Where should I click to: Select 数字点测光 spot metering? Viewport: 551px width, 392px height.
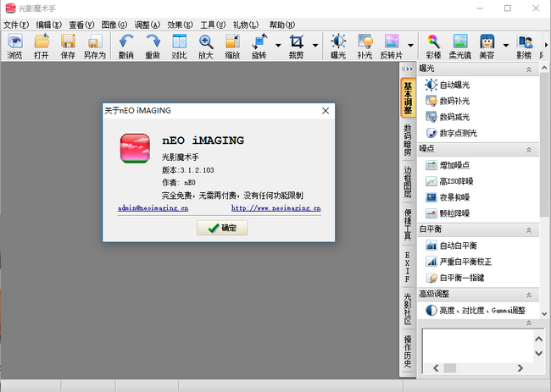(x=451, y=133)
